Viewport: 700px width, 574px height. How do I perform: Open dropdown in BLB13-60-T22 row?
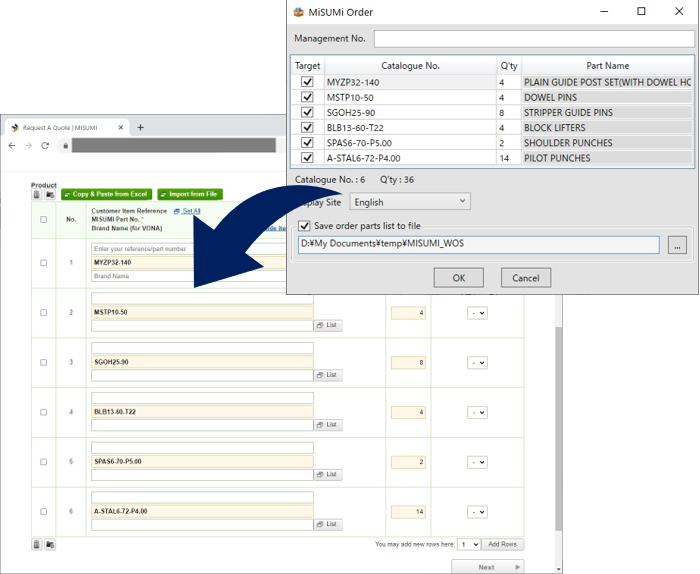click(477, 412)
